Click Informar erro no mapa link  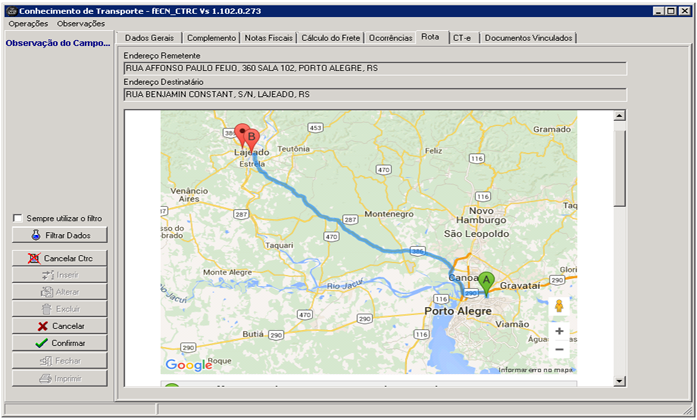(x=536, y=370)
